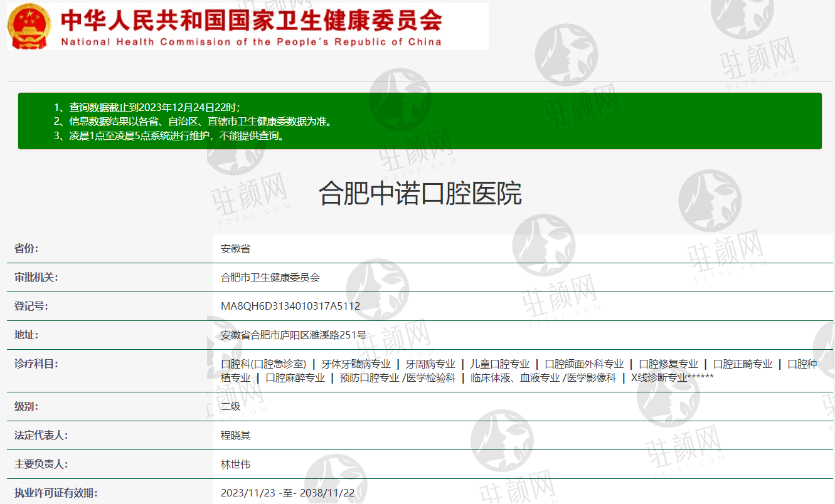Image resolution: width=835 pixels, height=504 pixels.
Task: Click the 主要负责人 row label
Action: tap(41, 465)
